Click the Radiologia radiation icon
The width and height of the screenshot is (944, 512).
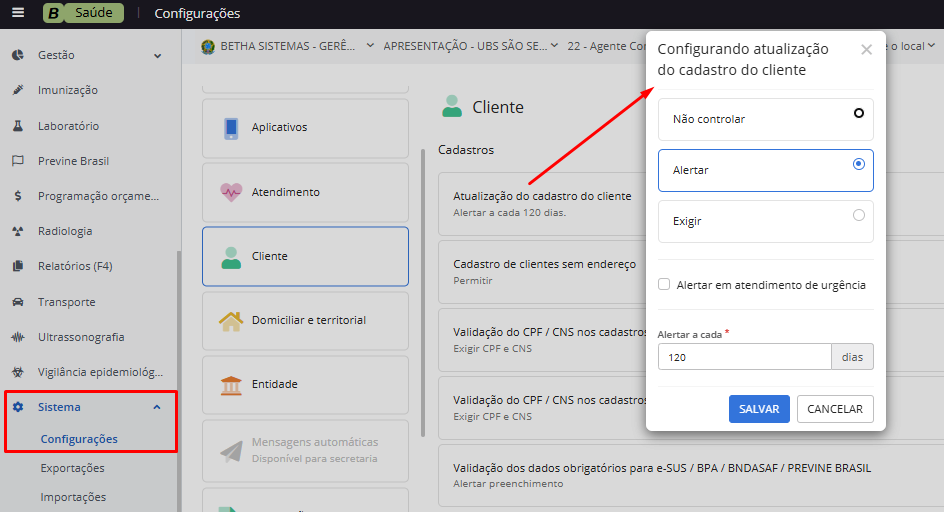click(18, 231)
